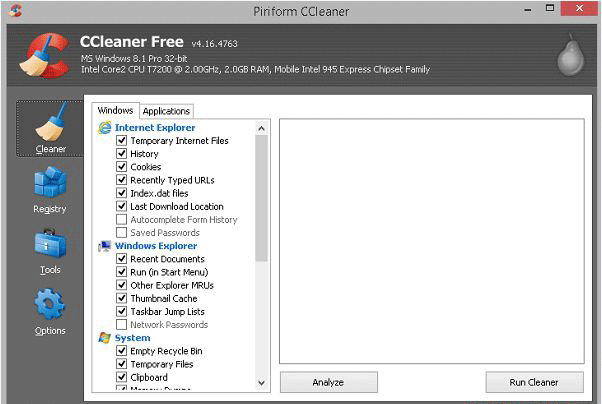Enable Network Passwords checkbox

tap(121, 325)
